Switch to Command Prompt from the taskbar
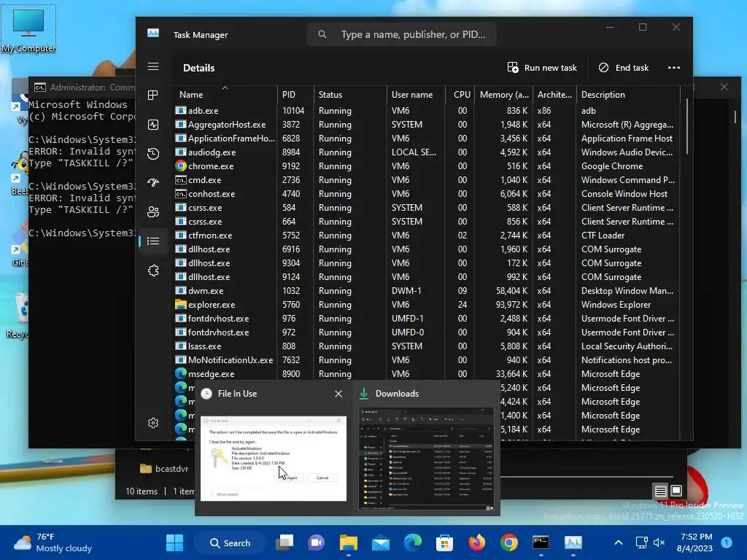Image resolution: width=747 pixels, height=560 pixels. point(541,542)
